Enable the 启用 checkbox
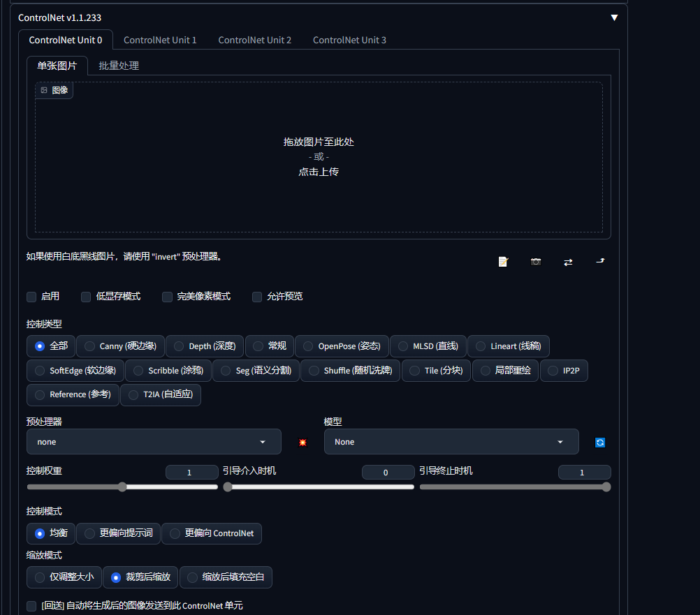This screenshot has height=615, width=700. [x=31, y=297]
